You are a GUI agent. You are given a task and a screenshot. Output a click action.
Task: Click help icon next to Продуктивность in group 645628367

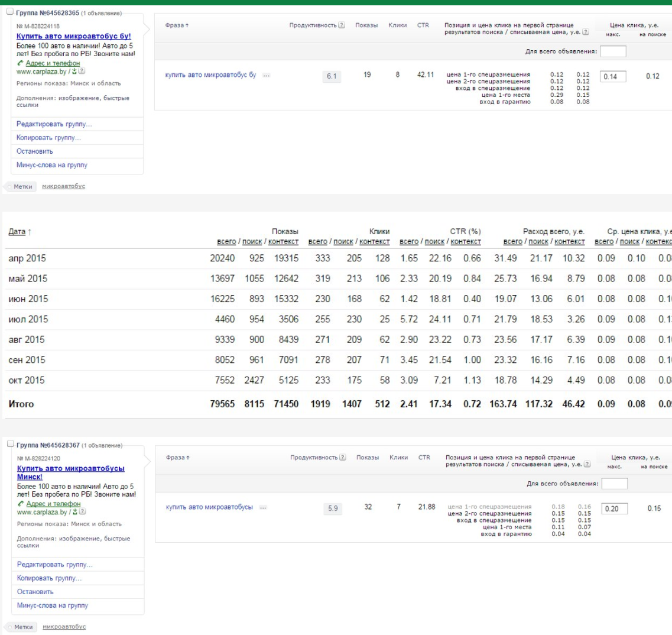[x=343, y=458]
